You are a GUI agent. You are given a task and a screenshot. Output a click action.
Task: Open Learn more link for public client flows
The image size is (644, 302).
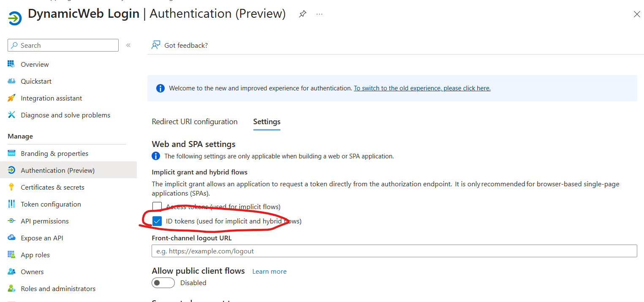click(x=269, y=271)
